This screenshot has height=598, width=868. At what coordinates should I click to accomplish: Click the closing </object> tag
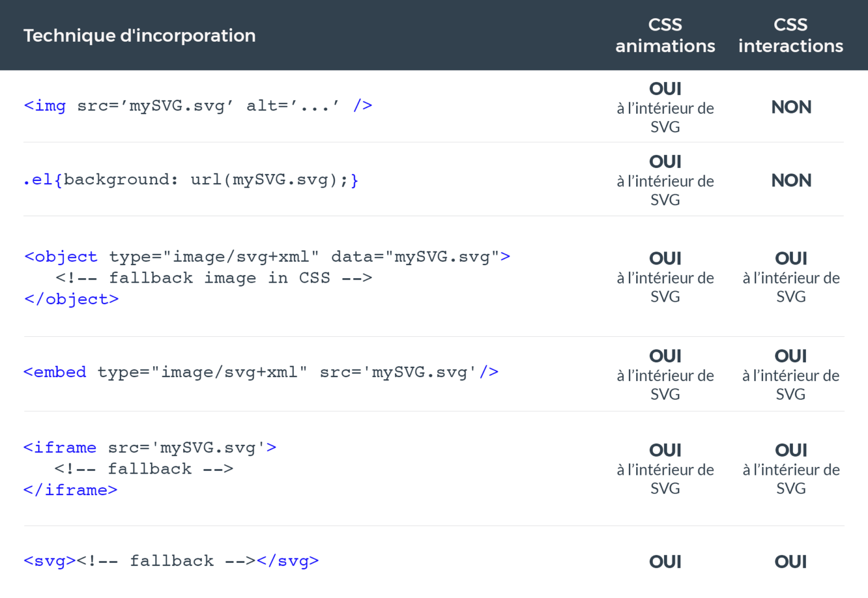[71, 299]
